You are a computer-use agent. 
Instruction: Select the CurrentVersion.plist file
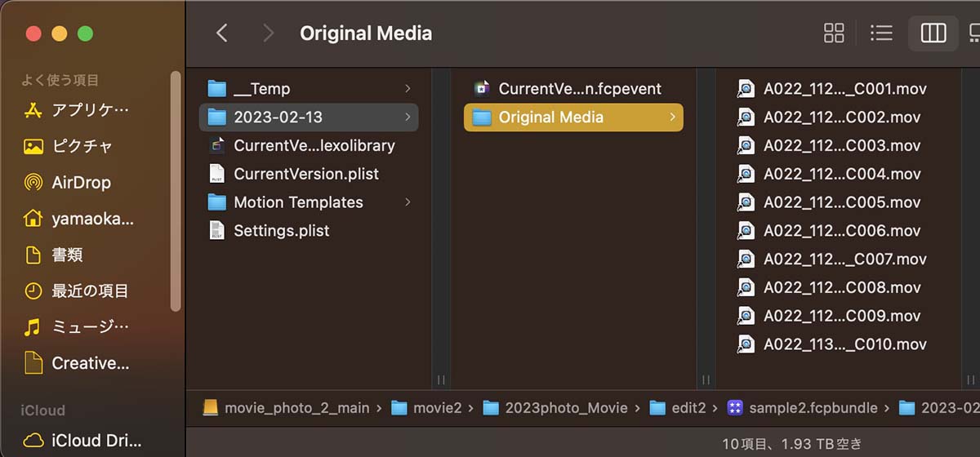click(309, 174)
